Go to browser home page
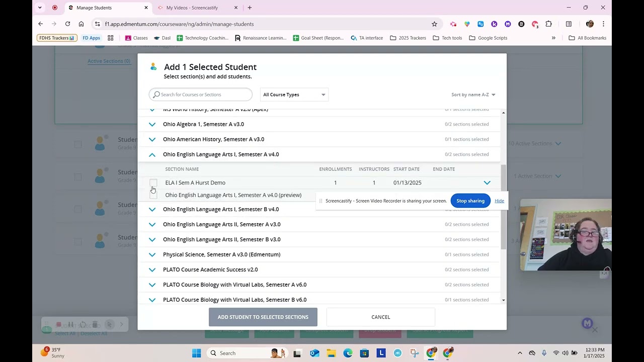Viewport: 644px width, 362px height. [x=81, y=24]
